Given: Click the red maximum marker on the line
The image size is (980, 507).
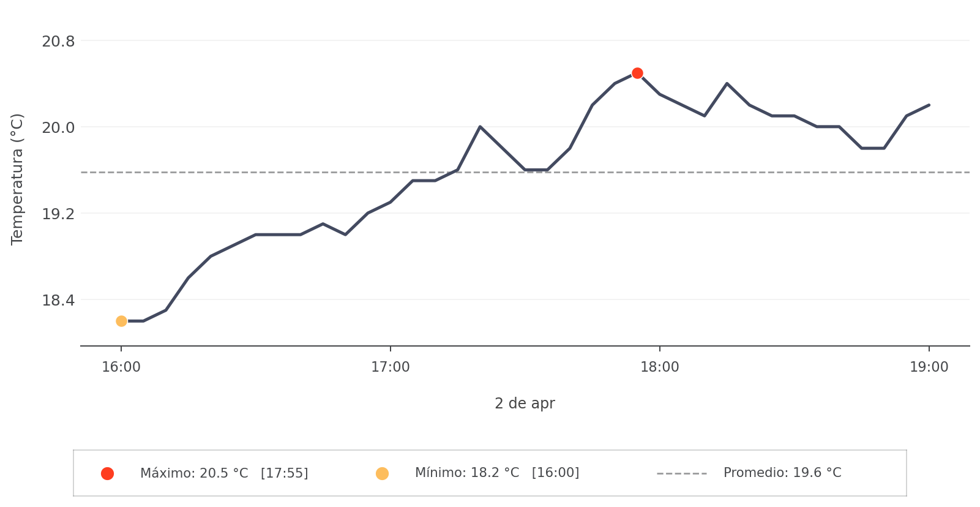Looking at the screenshot, I should click(x=637, y=73).
